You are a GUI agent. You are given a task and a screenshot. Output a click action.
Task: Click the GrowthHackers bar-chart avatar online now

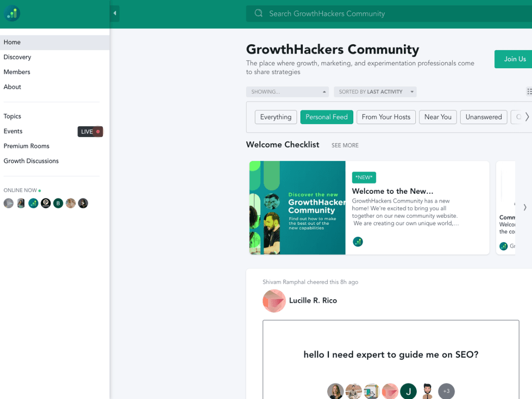click(33, 203)
